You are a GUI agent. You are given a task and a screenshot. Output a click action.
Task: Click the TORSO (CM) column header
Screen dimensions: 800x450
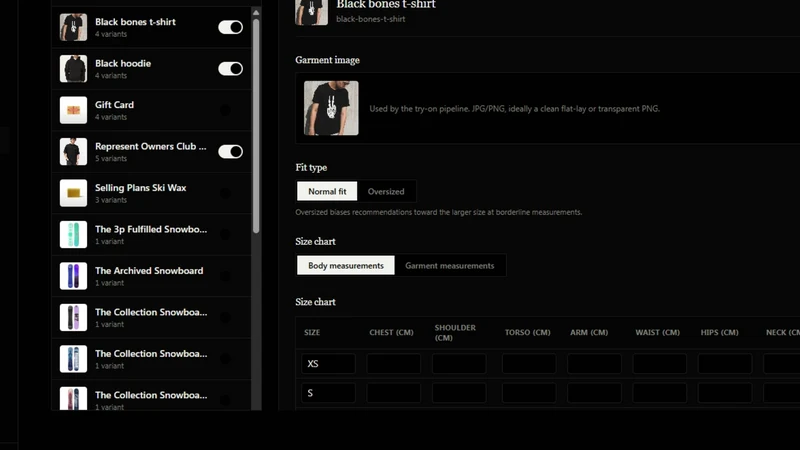click(x=528, y=332)
